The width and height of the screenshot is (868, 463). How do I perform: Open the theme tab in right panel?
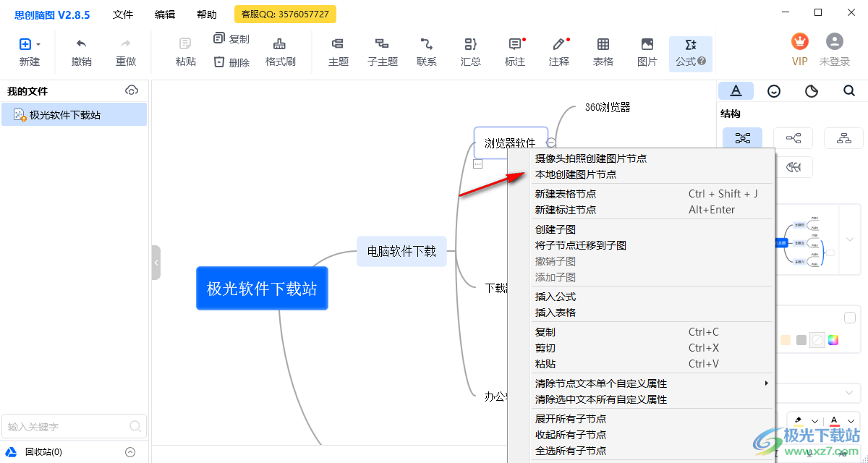pos(812,90)
